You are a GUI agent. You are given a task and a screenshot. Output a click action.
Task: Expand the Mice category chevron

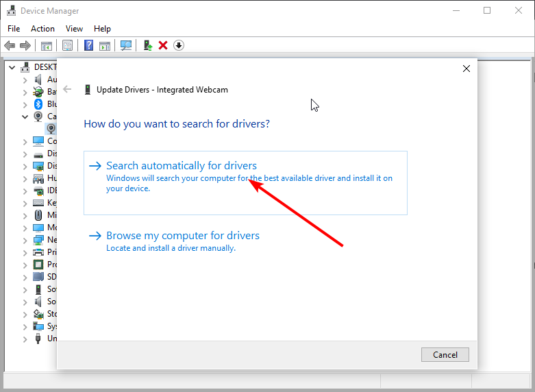pyautogui.click(x=25, y=216)
